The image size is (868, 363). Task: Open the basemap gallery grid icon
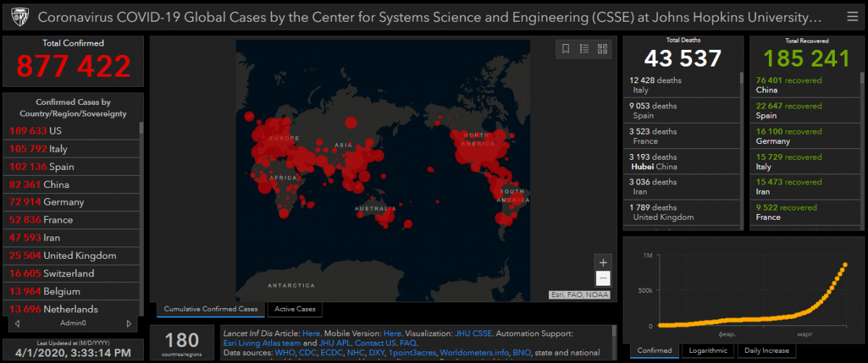(603, 48)
